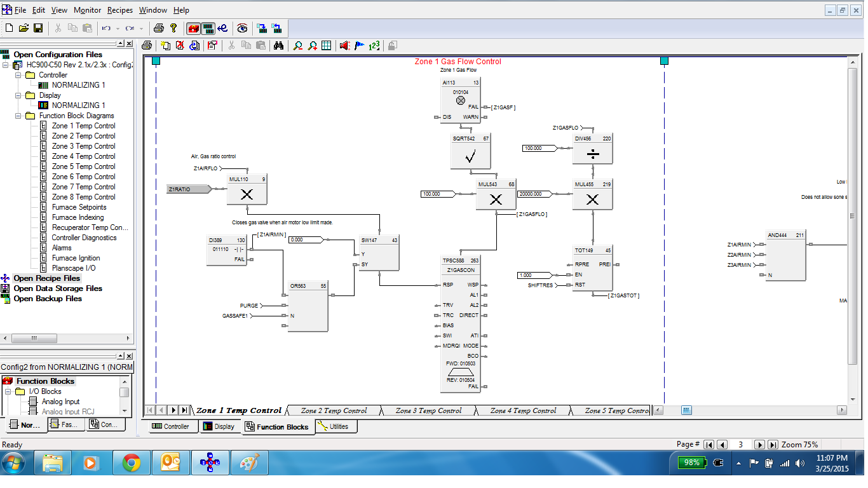Click the Zoom Out magnifier icon
The width and height of the screenshot is (868, 488).
pos(299,45)
